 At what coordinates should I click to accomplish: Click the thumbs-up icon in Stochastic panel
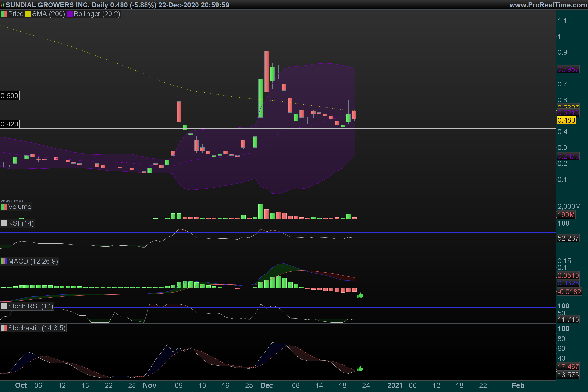pos(360,368)
